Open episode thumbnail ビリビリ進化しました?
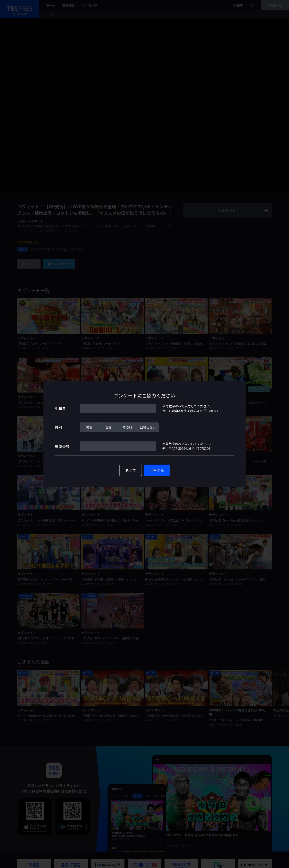This screenshot has width=289, height=868. [x=49, y=552]
